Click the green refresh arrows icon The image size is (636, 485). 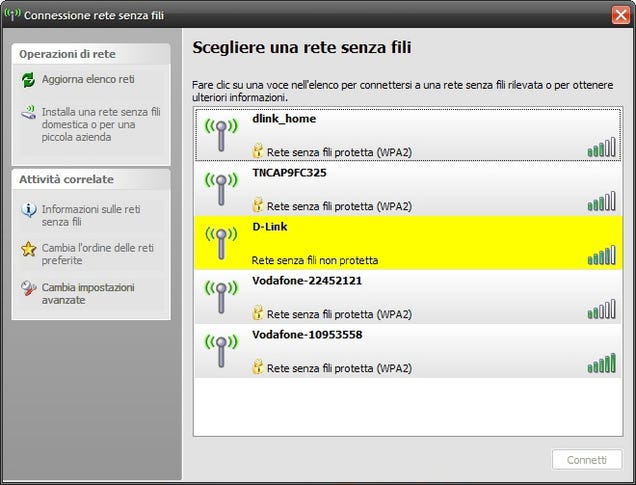pyautogui.click(x=28, y=80)
